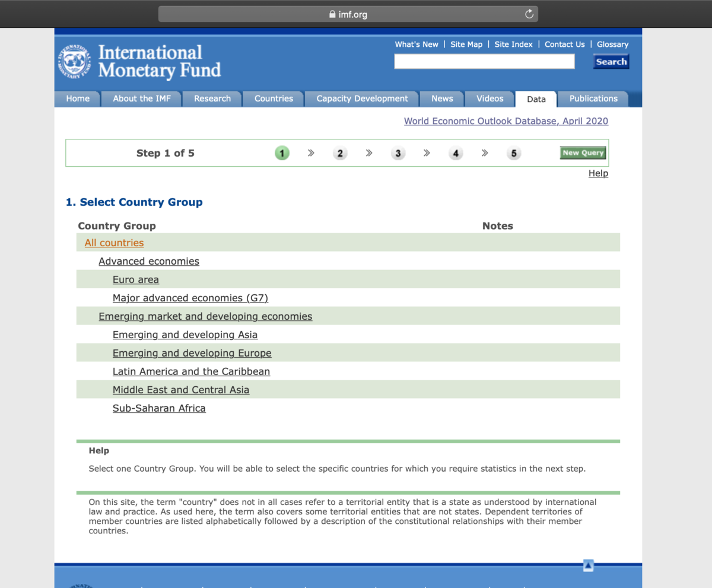The width and height of the screenshot is (712, 588).
Task: Open the Site Map link
Action: coord(466,45)
